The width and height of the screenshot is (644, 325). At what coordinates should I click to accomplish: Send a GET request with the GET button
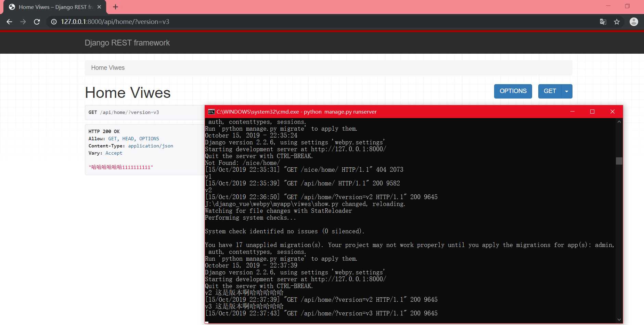550,91
